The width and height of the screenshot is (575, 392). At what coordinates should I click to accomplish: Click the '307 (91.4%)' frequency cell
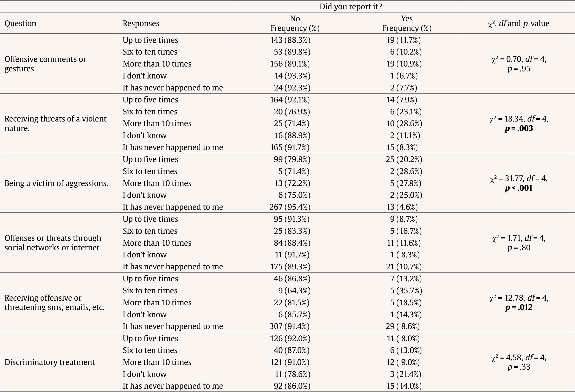289,326
